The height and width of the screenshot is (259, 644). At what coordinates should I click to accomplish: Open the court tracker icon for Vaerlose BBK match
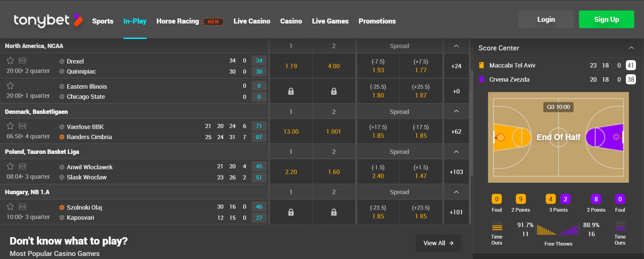[x=22, y=126]
